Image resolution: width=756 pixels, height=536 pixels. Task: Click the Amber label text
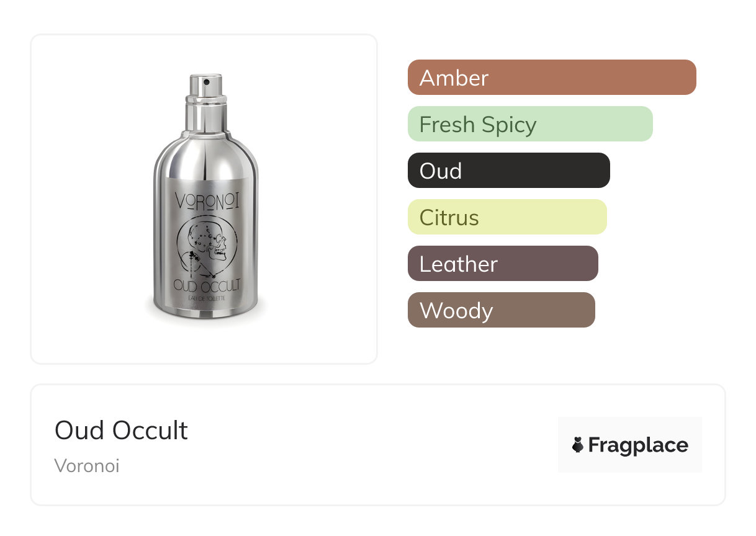pos(454,78)
